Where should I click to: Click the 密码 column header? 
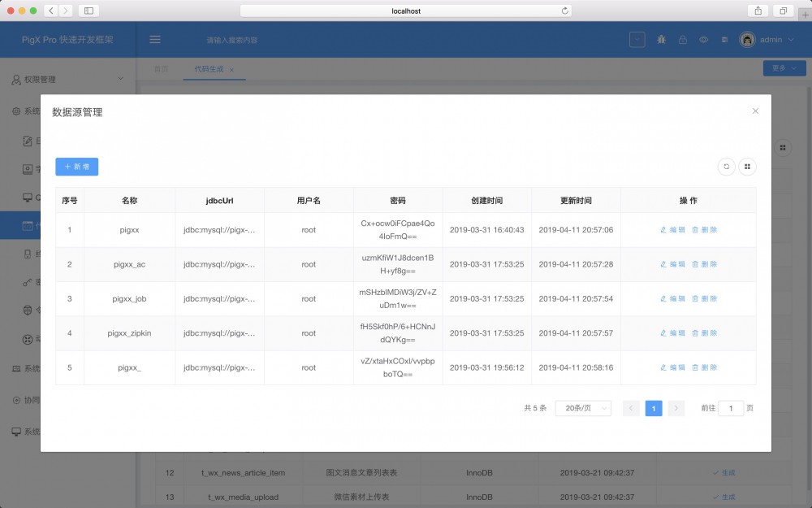pyautogui.click(x=398, y=201)
